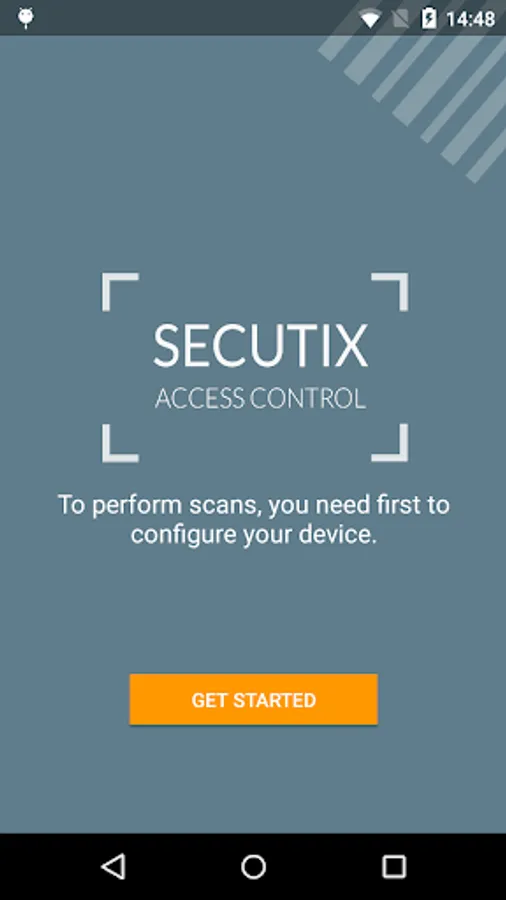Tap the battery charging icon

click(429, 18)
